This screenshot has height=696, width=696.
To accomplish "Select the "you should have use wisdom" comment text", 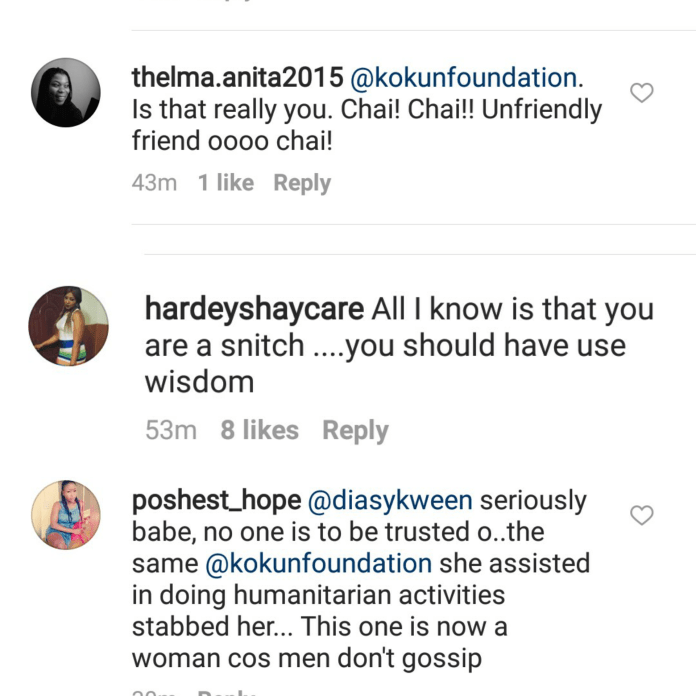I will [385, 364].
